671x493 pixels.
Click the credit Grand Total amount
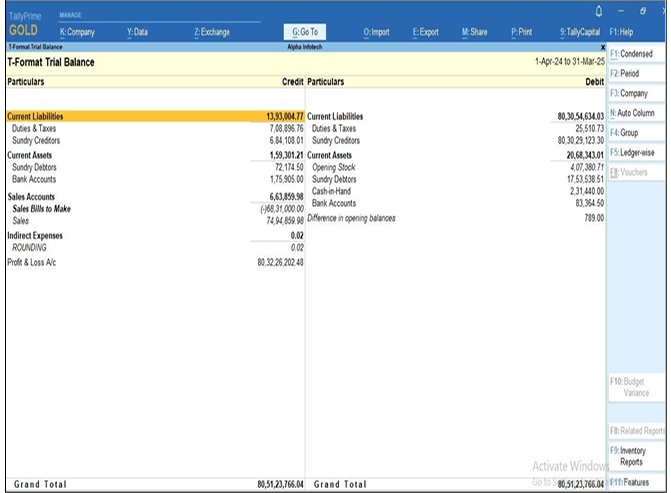280,484
